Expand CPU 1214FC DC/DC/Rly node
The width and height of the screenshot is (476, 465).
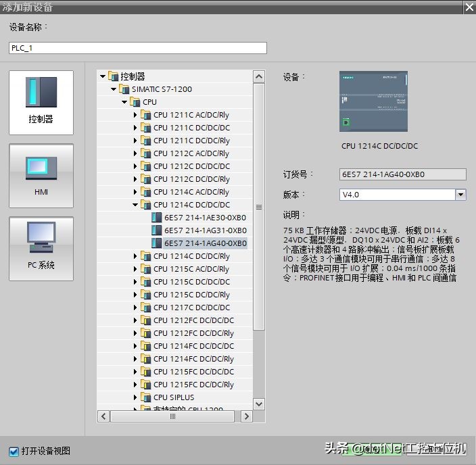pyautogui.click(x=135, y=359)
